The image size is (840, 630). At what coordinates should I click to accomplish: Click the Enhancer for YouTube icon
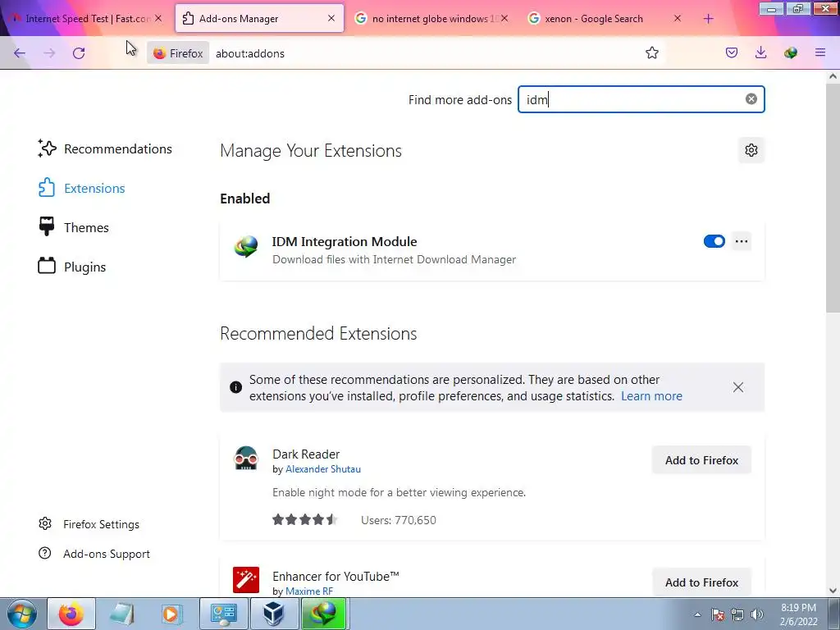click(246, 580)
